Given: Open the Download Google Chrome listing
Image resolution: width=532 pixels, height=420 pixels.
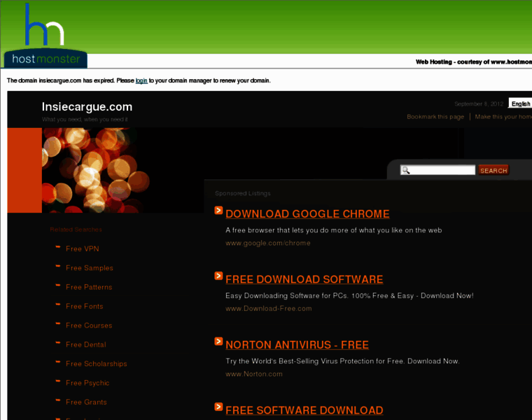Looking at the screenshot, I should 307,214.
